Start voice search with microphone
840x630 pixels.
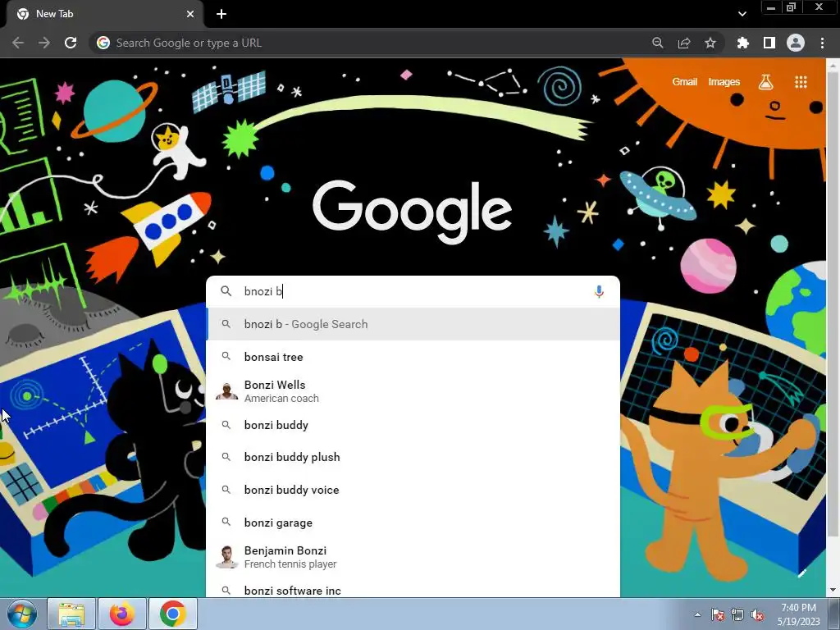(599, 291)
